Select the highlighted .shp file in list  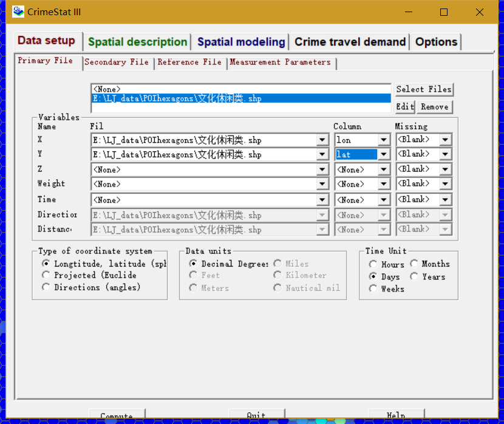point(241,98)
